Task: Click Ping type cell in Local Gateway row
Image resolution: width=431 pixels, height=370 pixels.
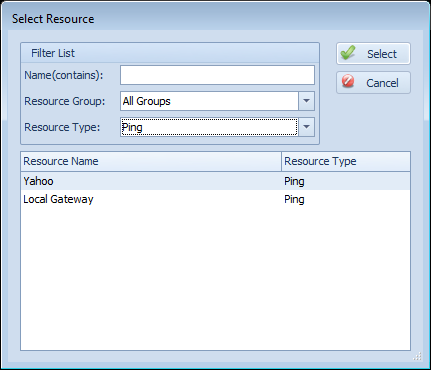Action: 346,199
